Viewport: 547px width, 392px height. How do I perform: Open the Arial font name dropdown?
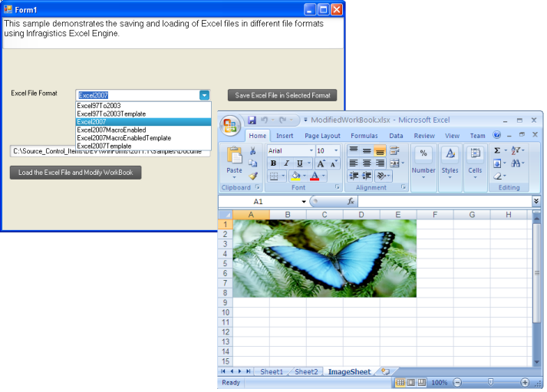click(x=311, y=150)
